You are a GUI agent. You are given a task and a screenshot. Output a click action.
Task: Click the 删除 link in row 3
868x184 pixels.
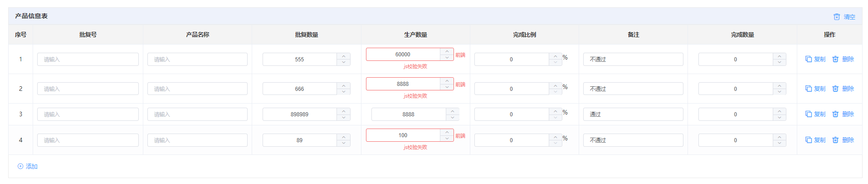[848, 114]
